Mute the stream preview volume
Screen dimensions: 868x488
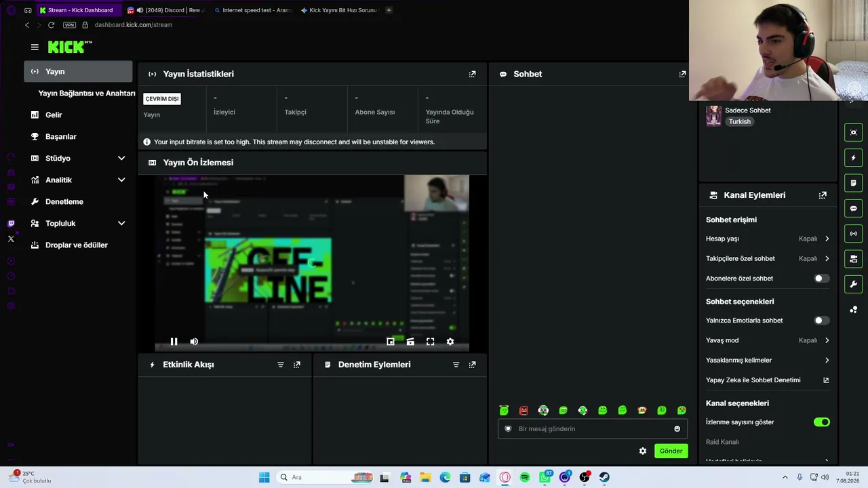pyautogui.click(x=194, y=342)
